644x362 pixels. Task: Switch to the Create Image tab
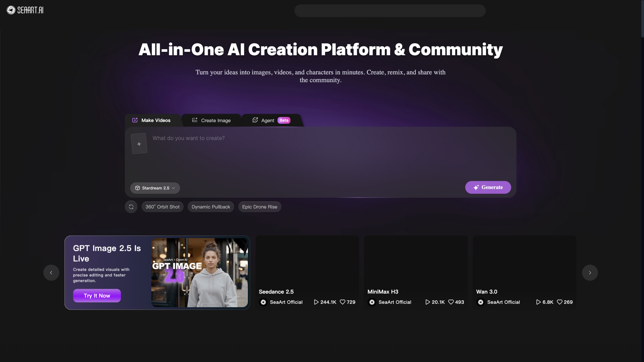pyautogui.click(x=211, y=120)
